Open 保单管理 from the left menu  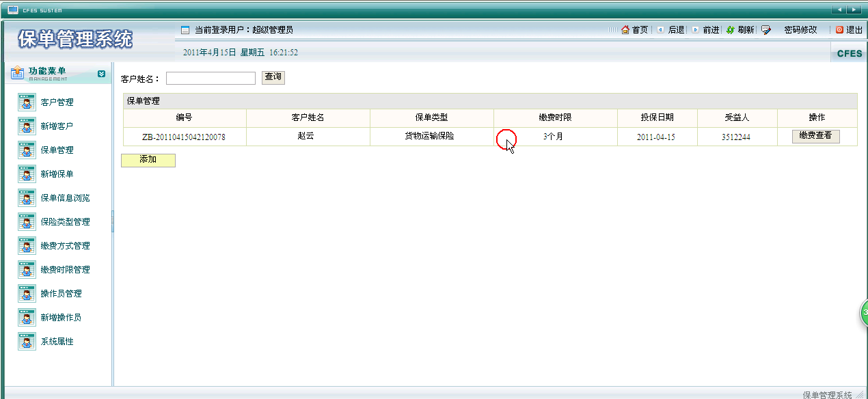tap(57, 150)
